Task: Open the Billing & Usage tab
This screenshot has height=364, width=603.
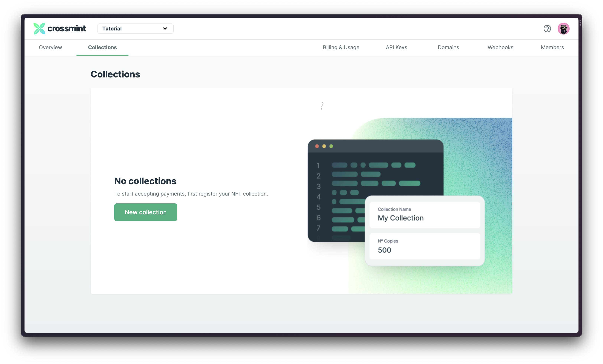Action: tap(341, 48)
